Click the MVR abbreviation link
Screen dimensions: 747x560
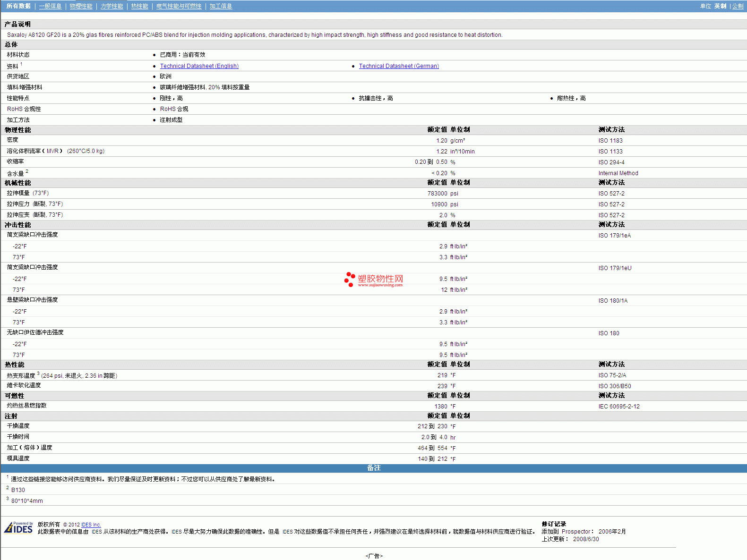click(52, 151)
